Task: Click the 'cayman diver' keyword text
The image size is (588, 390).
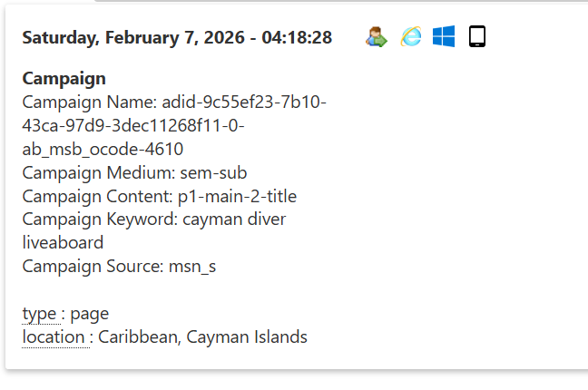Action: 234,219
